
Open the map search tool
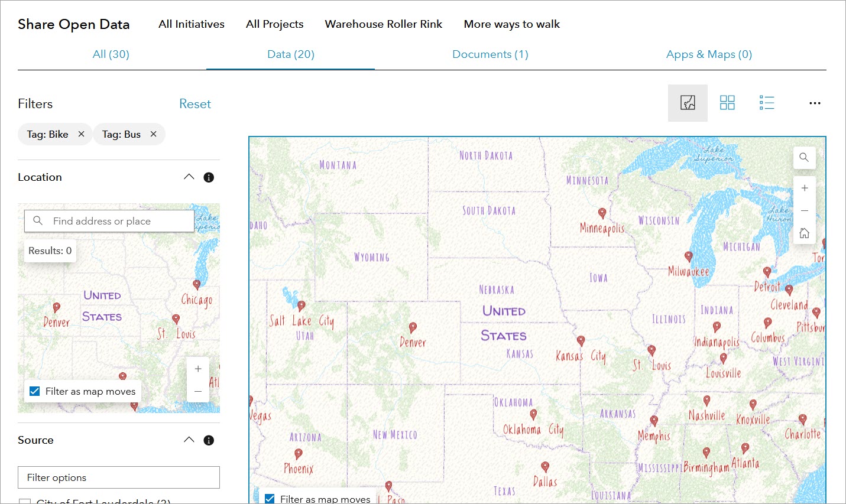coord(804,157)
